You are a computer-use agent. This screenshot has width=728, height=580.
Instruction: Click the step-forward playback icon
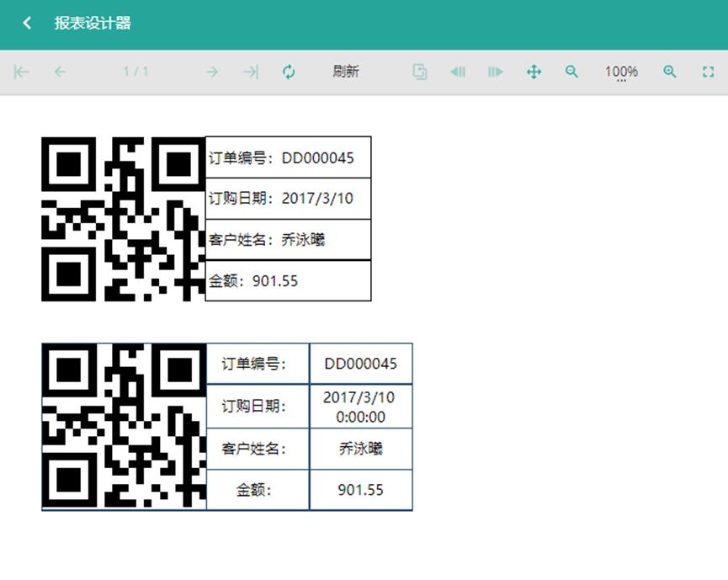coord(495,72)
